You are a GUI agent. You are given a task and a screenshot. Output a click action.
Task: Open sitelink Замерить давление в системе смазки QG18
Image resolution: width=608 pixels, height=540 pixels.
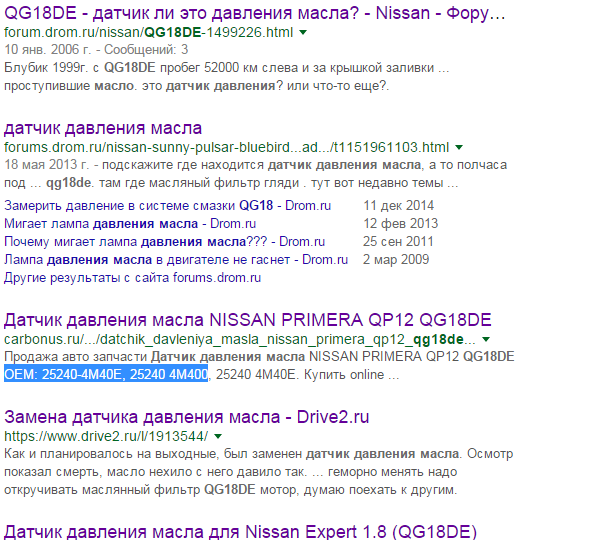pos(167,205)
